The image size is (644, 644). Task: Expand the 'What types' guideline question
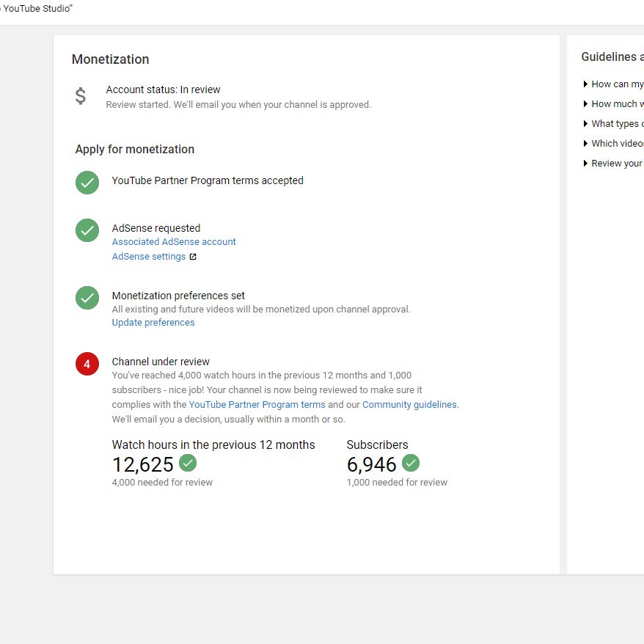pos(614,124)
